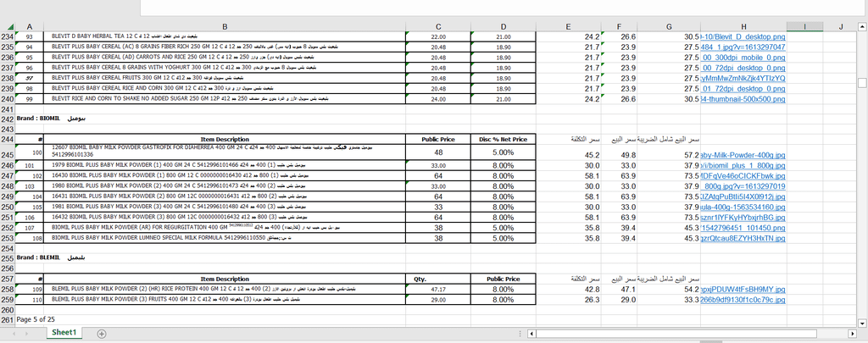Click 'Page 5 of 25' cell
Viewport: 868px width, 343px height.
pos(36,320)
